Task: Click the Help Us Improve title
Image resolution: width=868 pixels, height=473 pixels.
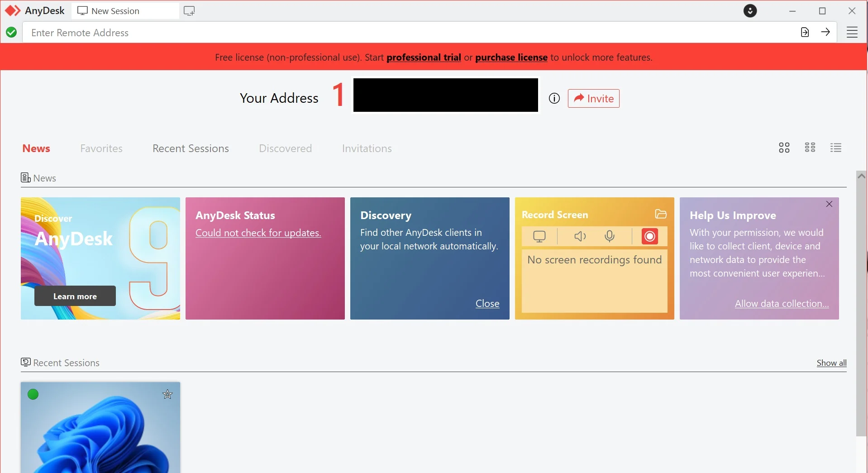Action: point(733,215)
